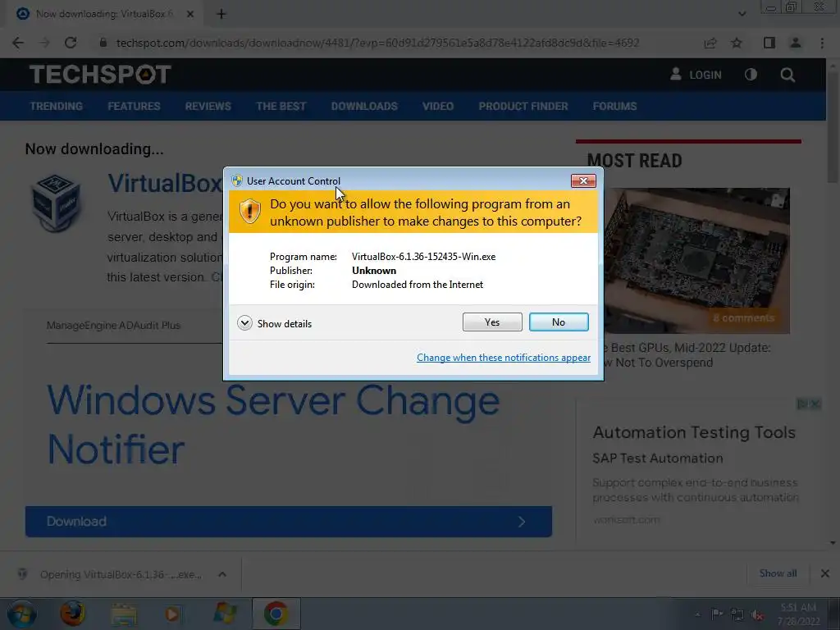Open the PRODUCT FINDER menu item
Screen dimensions: 840x630
click(x=523, y=106)
